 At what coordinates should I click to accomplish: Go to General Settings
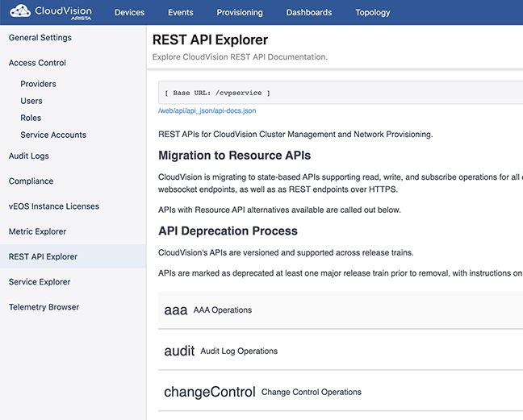click(40, 38)
